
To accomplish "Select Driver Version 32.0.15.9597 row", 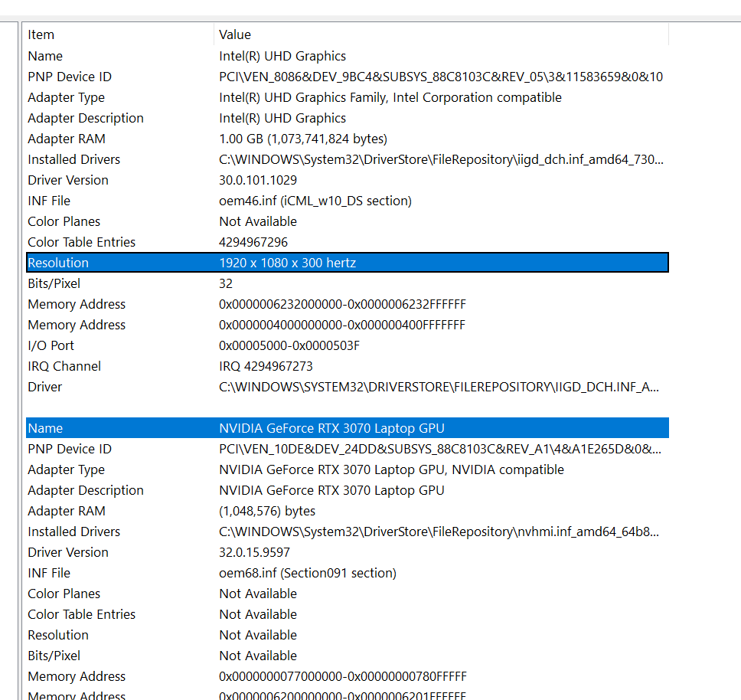I will click(348, 552).
